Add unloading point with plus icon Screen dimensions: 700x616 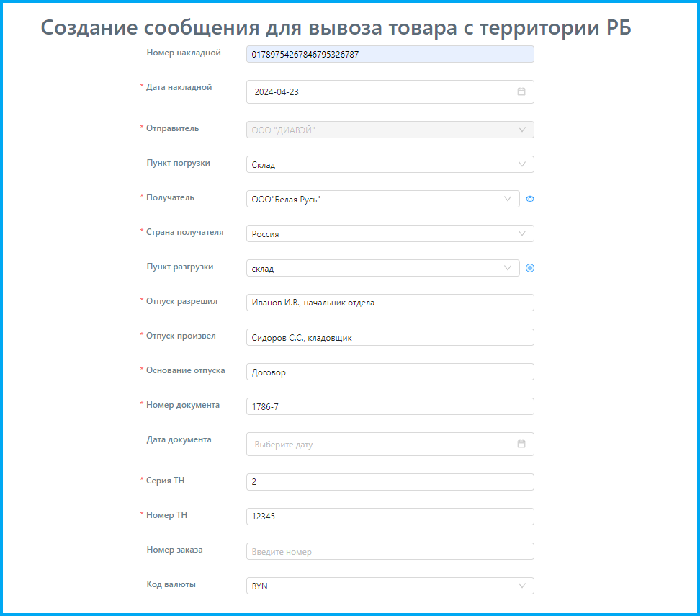point(530,268)
